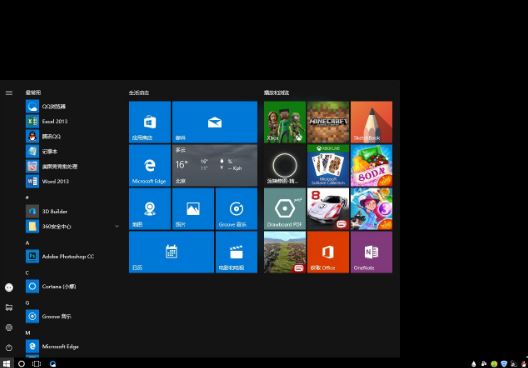Open the Get Office orange tile
The height and width of the screenshot is (368, 528).
(x=328, y=252)
